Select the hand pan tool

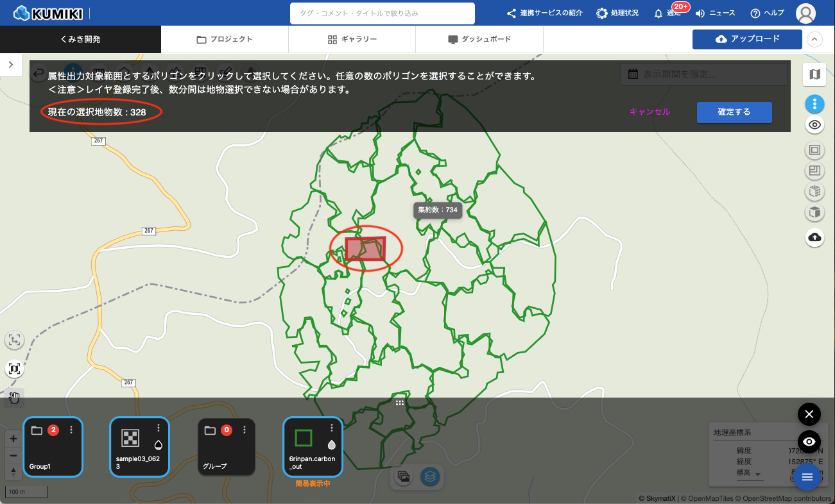click(14, 398)
